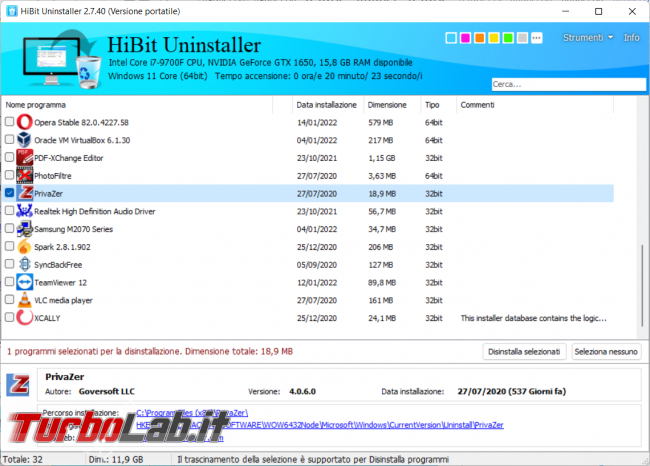This screenshot has height=466, width=650.
Task: Select the VLC media player row text
Action: point(63,300)
